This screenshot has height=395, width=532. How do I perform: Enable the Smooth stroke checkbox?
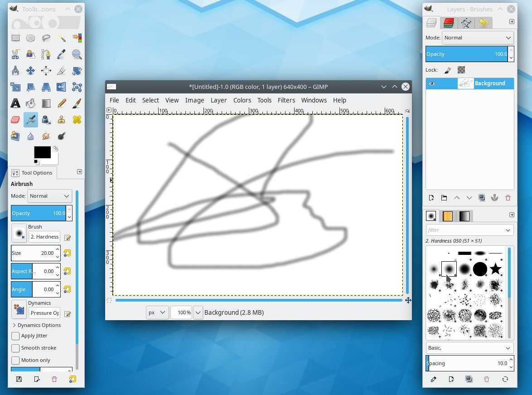(16, 348)
